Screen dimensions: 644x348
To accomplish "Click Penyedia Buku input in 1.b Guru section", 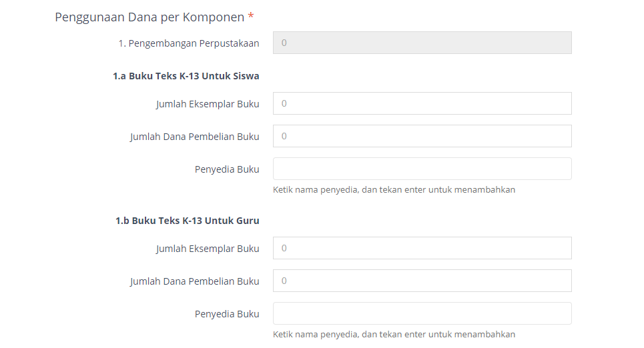I will click(x=422, y=313).
